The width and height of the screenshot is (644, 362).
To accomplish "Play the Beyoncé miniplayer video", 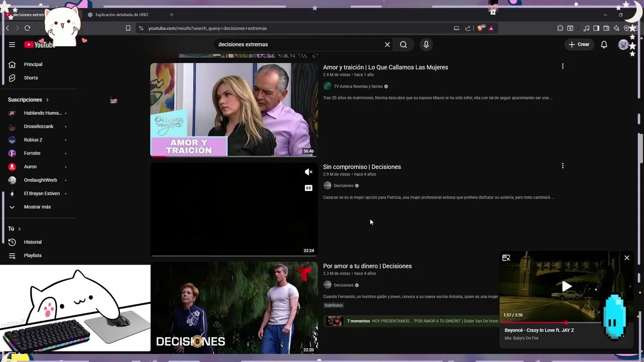I will (567, 286).
